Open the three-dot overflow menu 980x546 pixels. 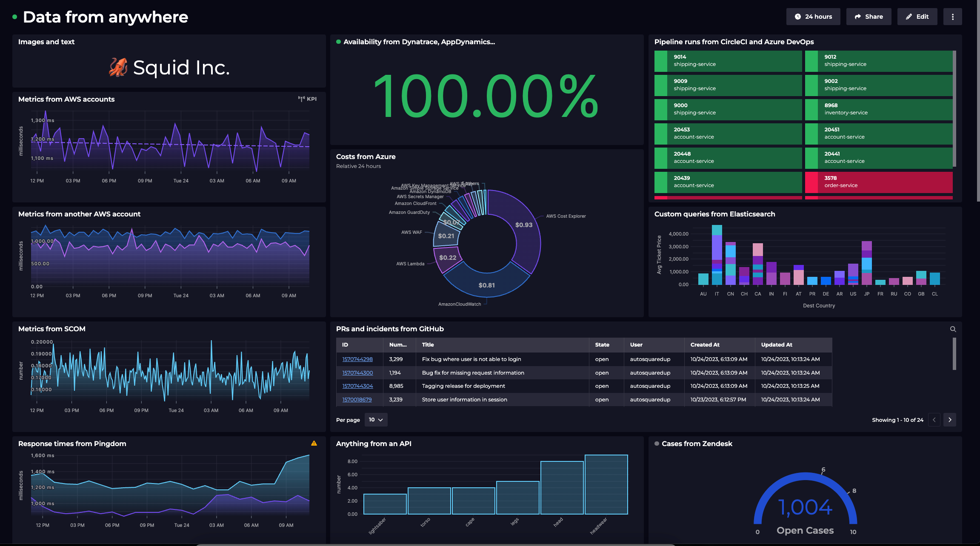click(953, 16)
